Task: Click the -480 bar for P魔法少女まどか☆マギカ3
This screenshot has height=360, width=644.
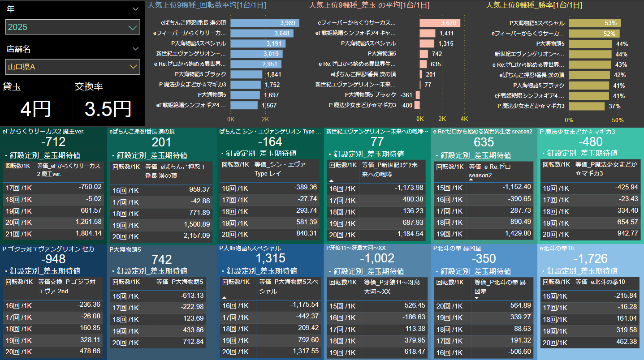Action: tap(417, 105)
